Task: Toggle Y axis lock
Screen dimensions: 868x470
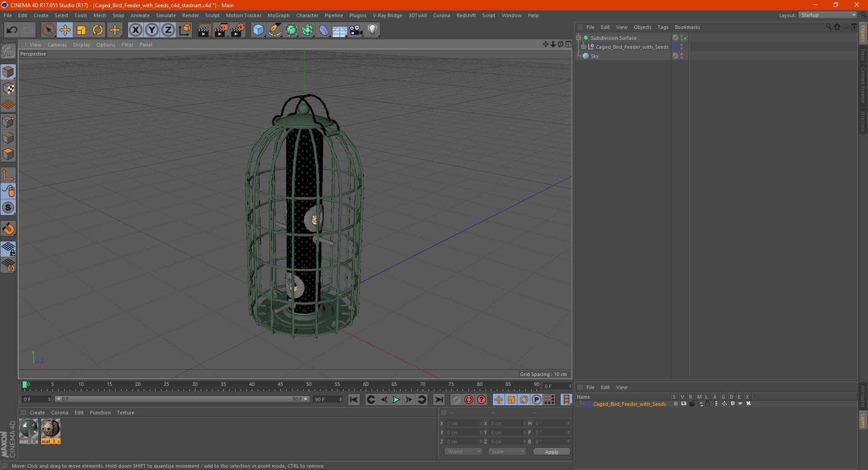Action: (152, 30)
